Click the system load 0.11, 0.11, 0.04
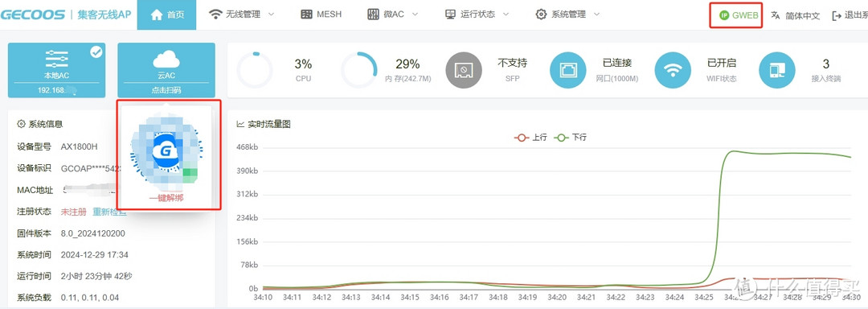868x309 pixels. (90, 298)
